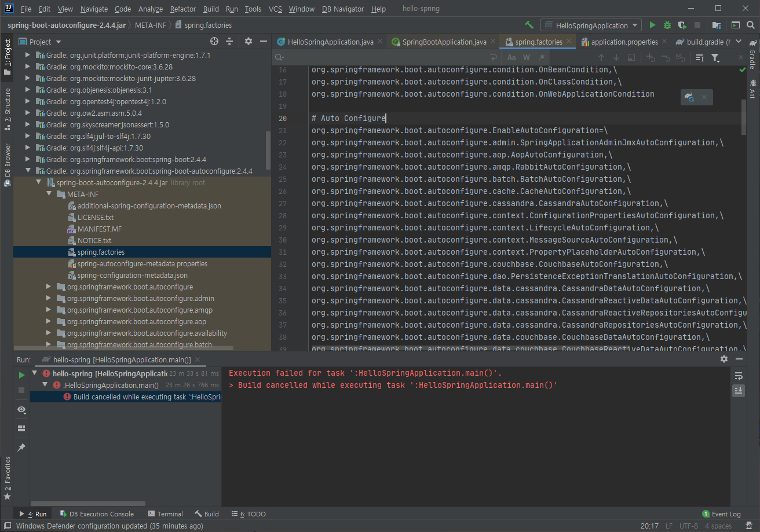Open the Navigate menu

(94, 9)
